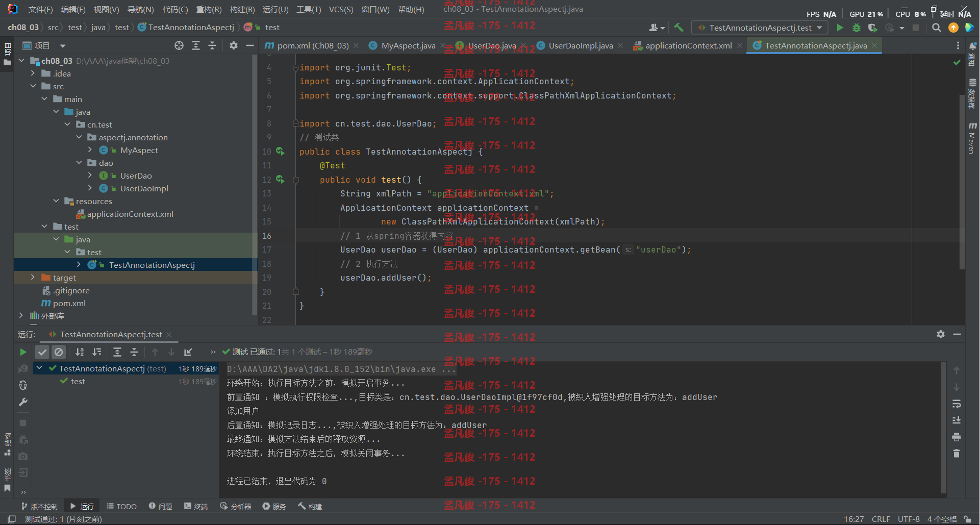
Task: Click CRLF line separator in status bar
Action: pos(881,519)
